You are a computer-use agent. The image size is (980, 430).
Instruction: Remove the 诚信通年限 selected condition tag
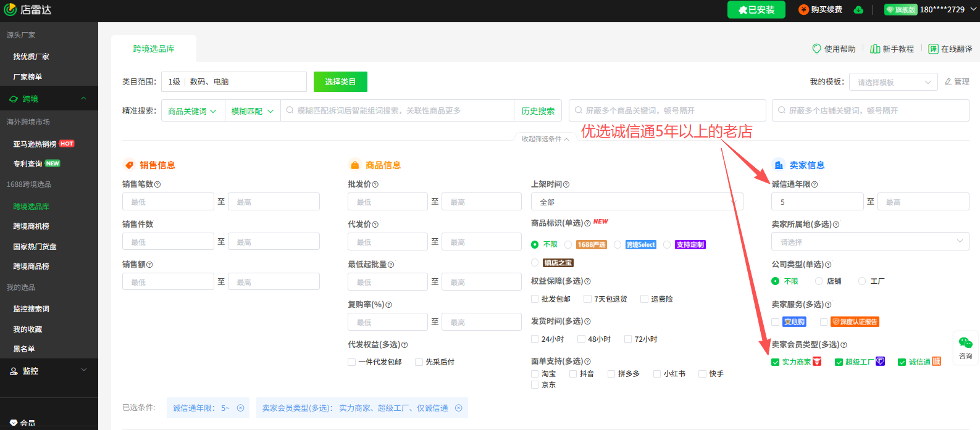pyautogui.click(x=241, y=408)
